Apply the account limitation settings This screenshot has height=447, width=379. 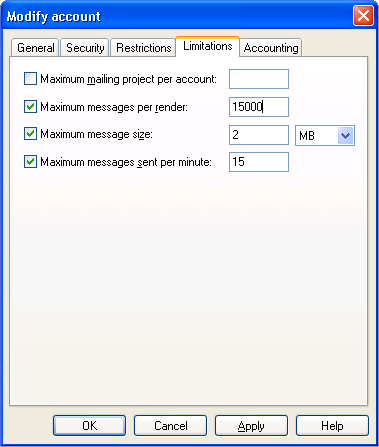(x=251, y=426)
